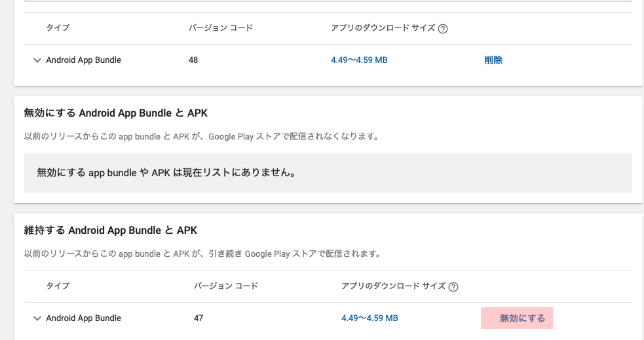Click 削除 link for version 48 bundle
This screenshot has height=340, width=644.
point(493,60)
